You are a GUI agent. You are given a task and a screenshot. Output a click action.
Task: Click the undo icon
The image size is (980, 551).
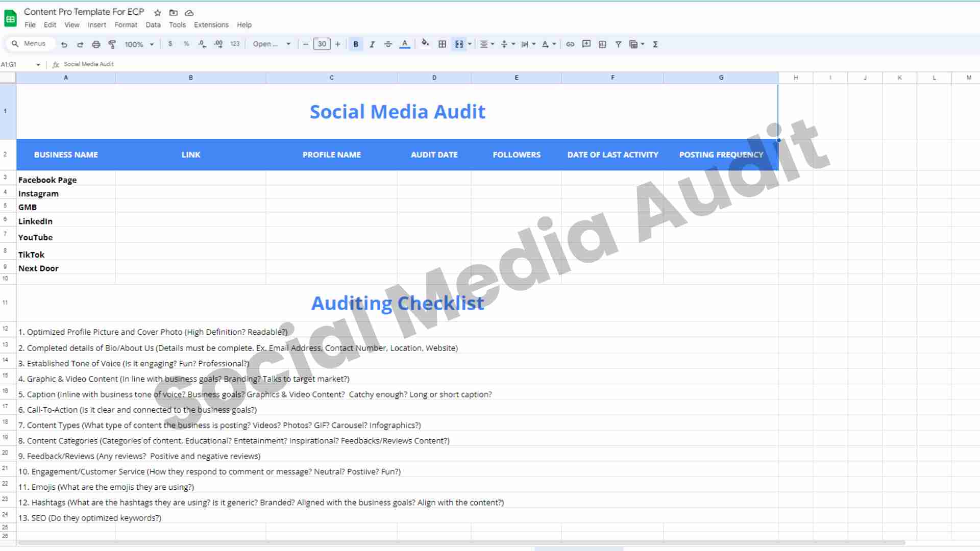point(64,44)
